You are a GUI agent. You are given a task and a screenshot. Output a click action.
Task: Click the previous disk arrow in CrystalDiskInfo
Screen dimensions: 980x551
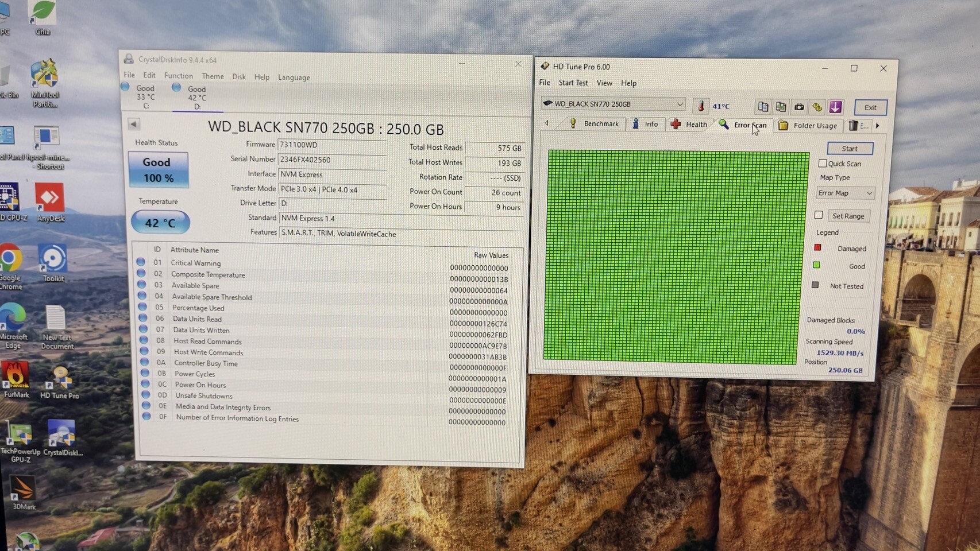click(x=134, y=124)
